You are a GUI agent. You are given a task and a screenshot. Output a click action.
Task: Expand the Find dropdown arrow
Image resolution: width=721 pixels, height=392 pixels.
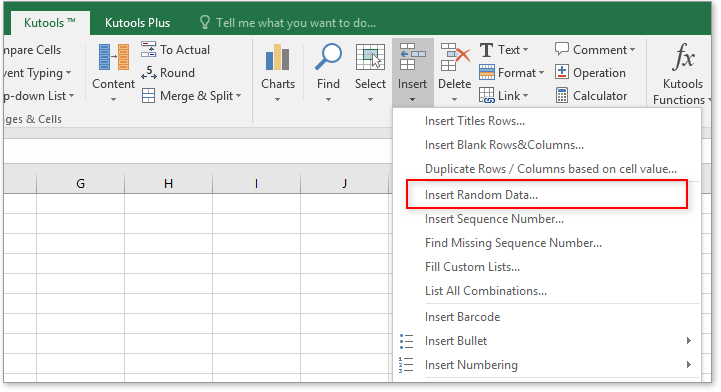[x=328, y=99]
